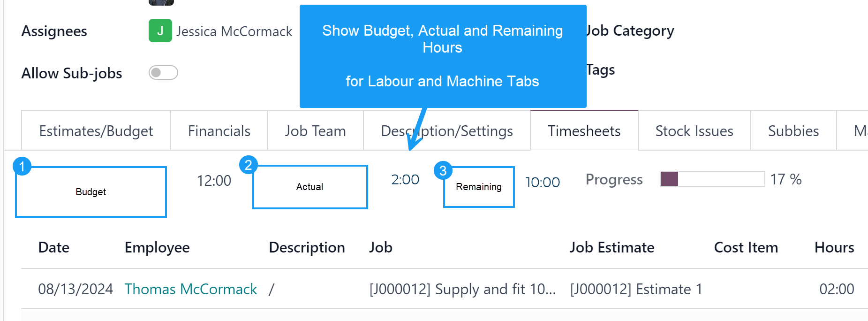868x321 pixels.
Task: Toggle the Allow Sub-jobs switch
Action: coord(163,73)
